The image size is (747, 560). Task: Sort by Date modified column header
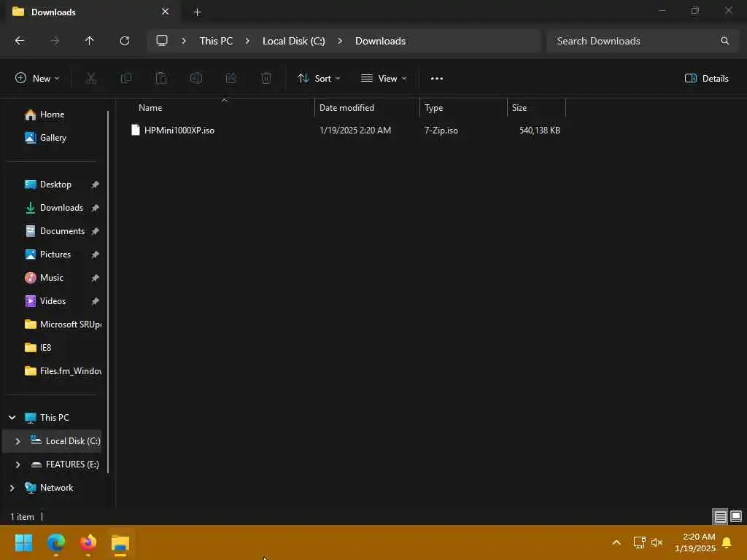[367, 108]
